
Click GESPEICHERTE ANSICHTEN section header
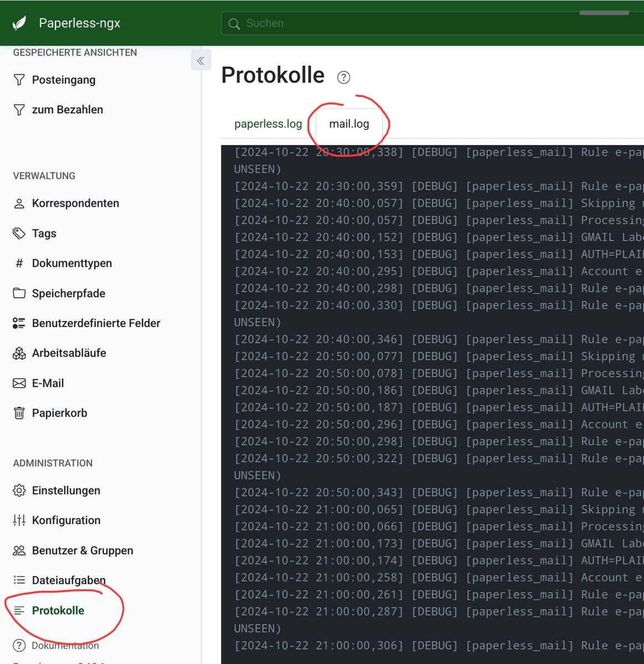click(x=75, y=53)
